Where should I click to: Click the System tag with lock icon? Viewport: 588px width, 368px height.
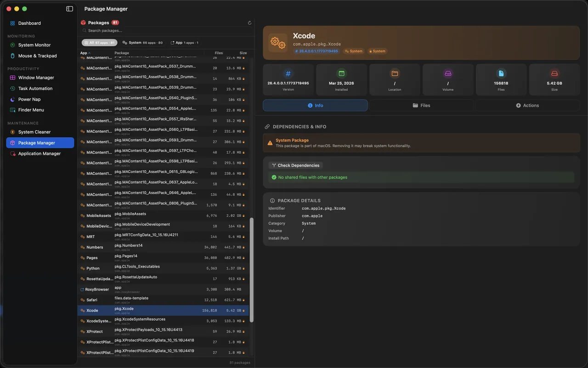[x=377, y=51]
